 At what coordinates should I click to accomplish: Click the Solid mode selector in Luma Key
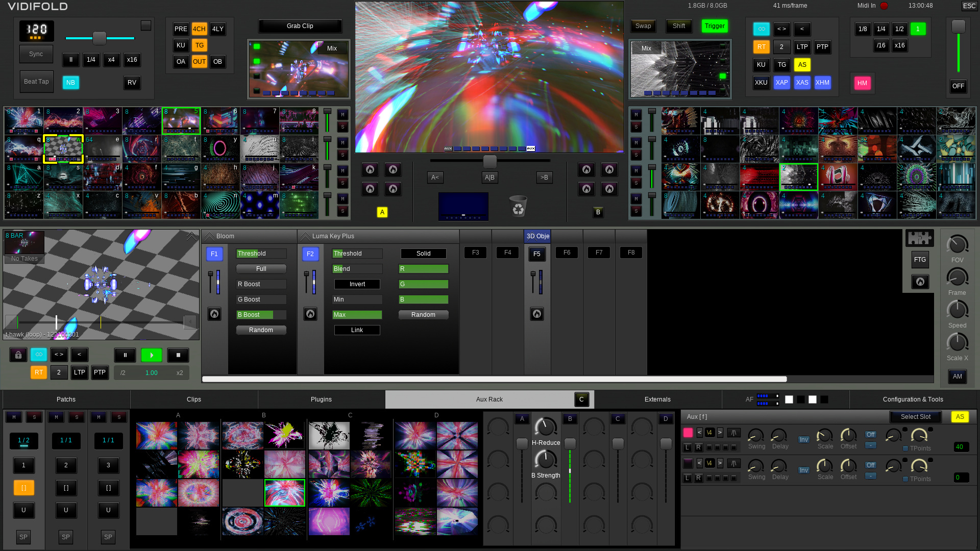click(424, 254)
